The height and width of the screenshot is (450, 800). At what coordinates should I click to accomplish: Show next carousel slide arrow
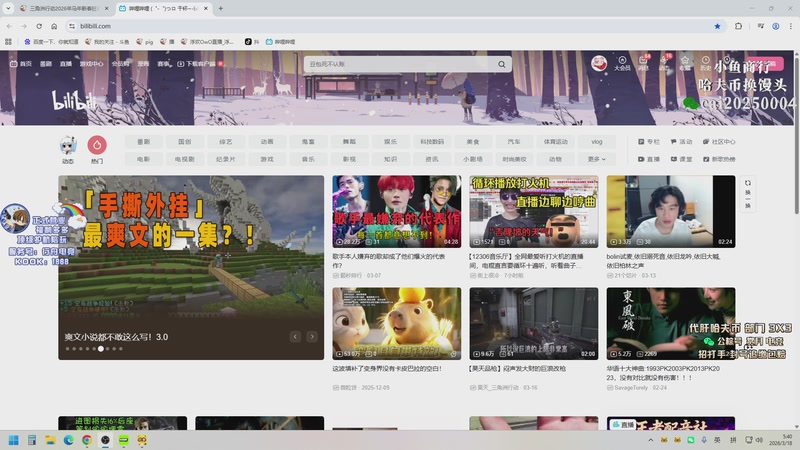coord(312,336)
